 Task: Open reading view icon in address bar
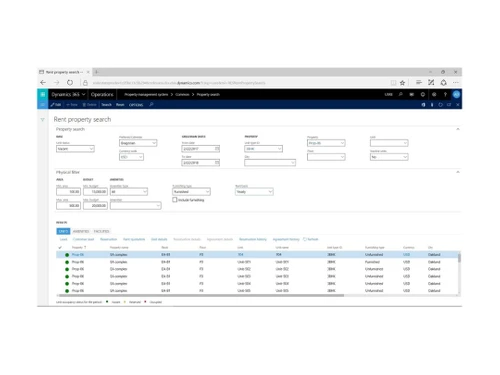tap(393, 83)
